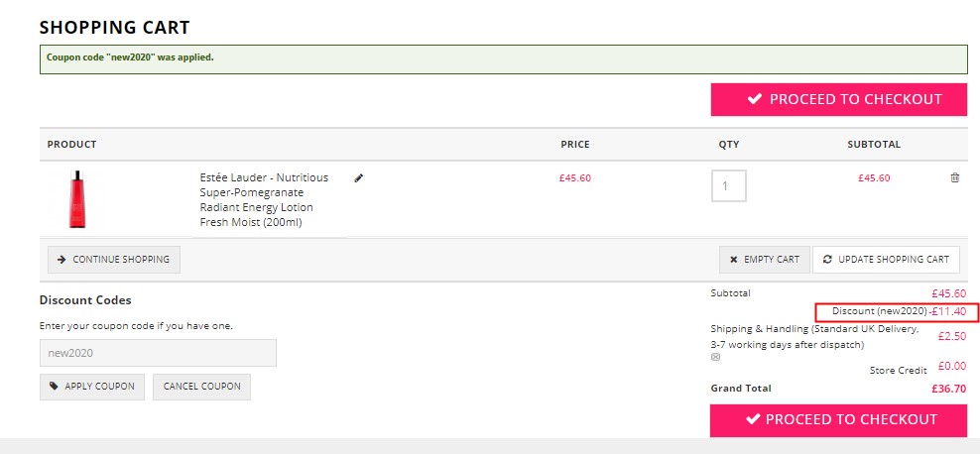This screenshot has width=980, height=454.
Task: Remove the item with the trash icon
Action: 954,178
